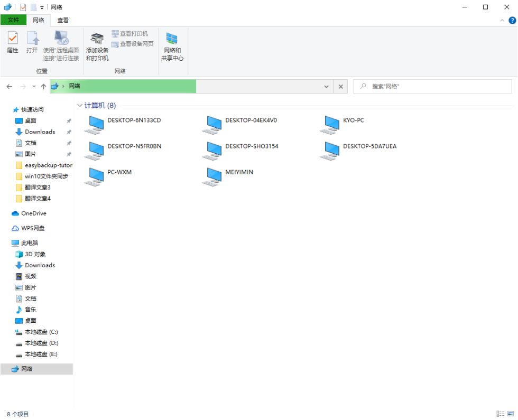
Task: Open Videos (视频) under This PC
Action: [26, 276]
